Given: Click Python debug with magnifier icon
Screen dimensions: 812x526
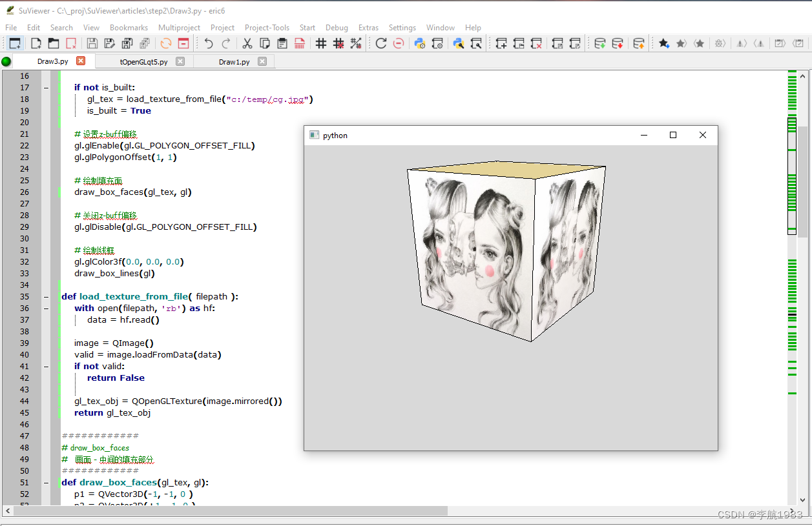Looking at the screenshot, I should [x=459, y=43].
